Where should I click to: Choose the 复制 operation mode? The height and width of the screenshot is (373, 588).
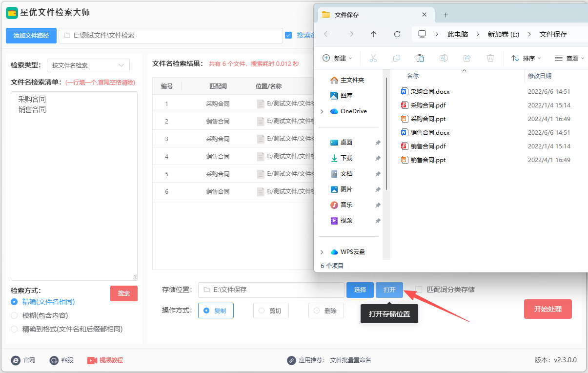pyautogui.click(x=216, y=311)
